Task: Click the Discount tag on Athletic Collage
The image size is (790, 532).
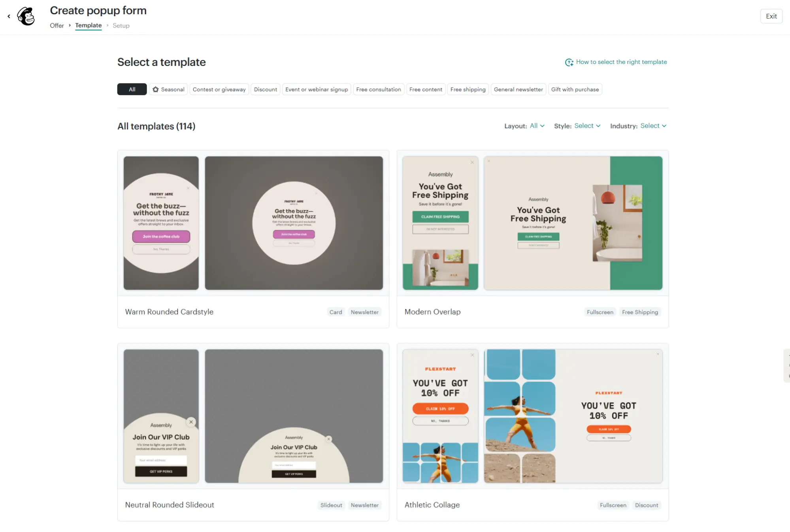Action: [647, 505]
